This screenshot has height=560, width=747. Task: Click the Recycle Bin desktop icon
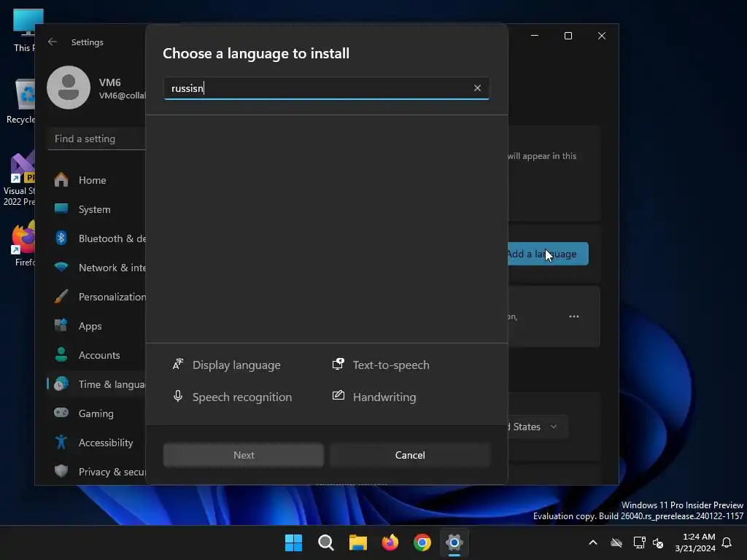(x=23, y=101)
